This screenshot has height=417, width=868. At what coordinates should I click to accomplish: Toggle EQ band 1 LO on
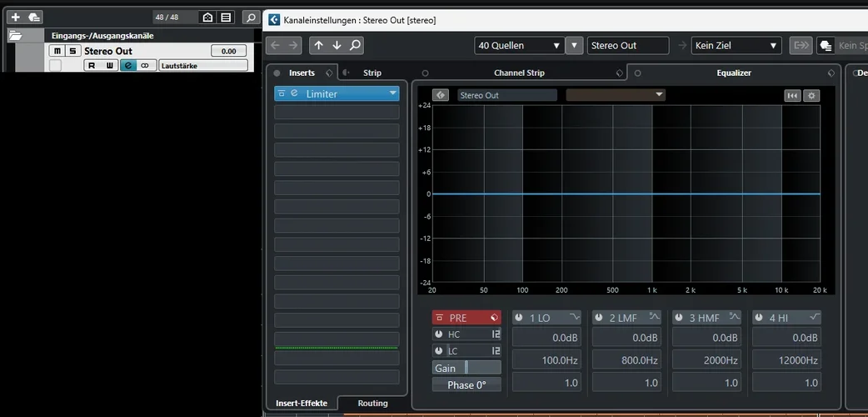(519, 318)
